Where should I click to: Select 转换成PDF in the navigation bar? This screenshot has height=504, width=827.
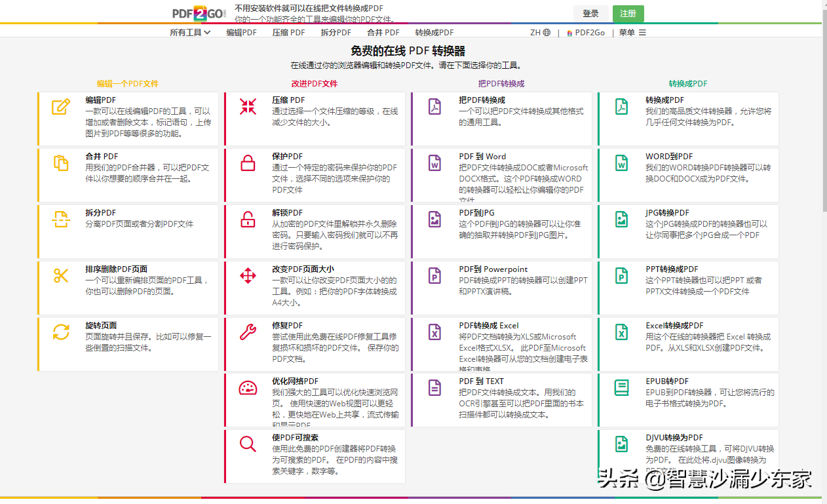point(434,32)
